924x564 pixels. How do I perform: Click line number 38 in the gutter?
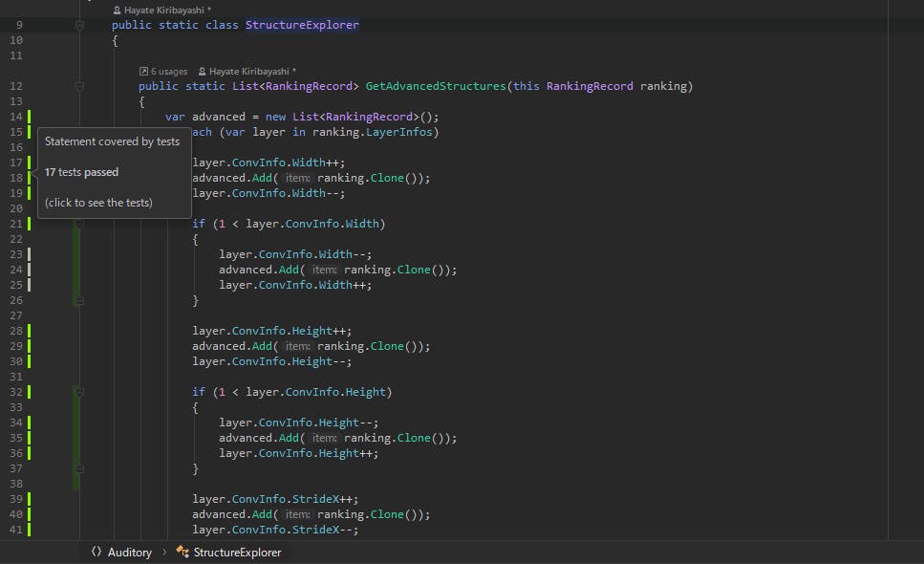(16, 485)
